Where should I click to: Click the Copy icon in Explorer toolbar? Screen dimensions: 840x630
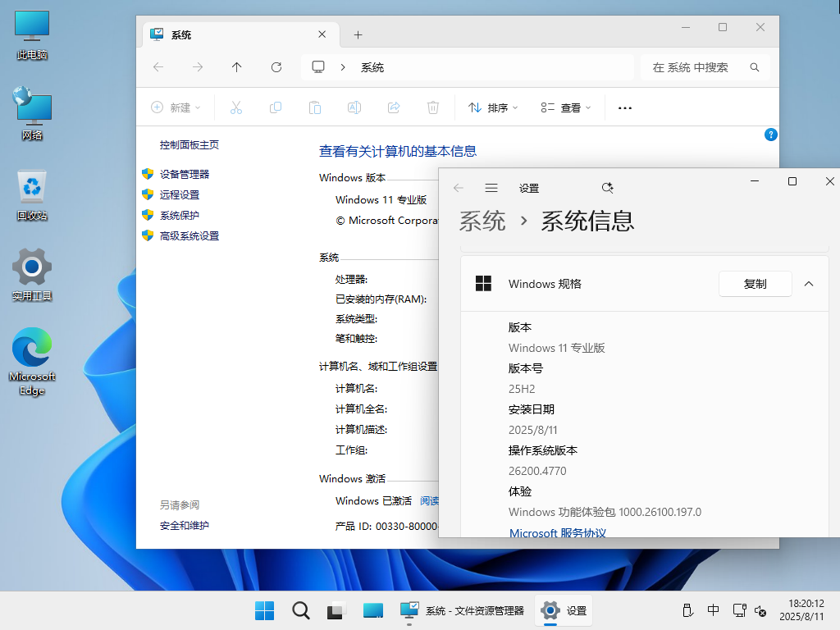[x=276, y=107]
